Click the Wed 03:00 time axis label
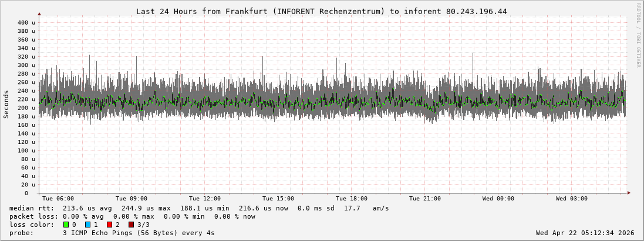This screenshot has width=644, height=241. pos(572,199)
